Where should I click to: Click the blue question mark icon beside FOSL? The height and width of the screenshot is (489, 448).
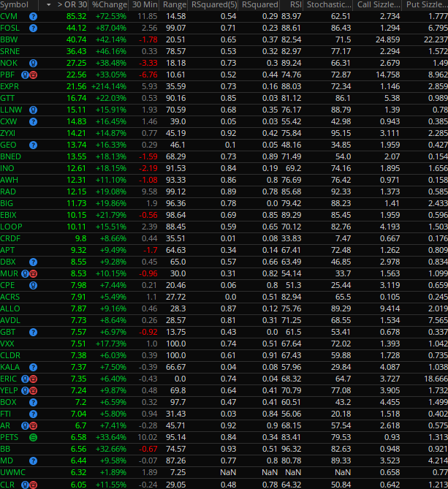pyautogui.click(x=33, y=29)
